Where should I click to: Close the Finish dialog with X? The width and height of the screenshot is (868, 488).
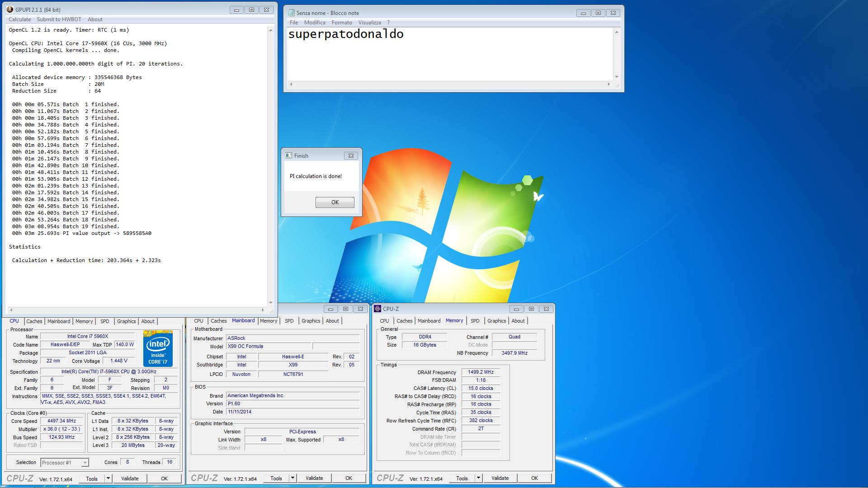tap(351, 155)
